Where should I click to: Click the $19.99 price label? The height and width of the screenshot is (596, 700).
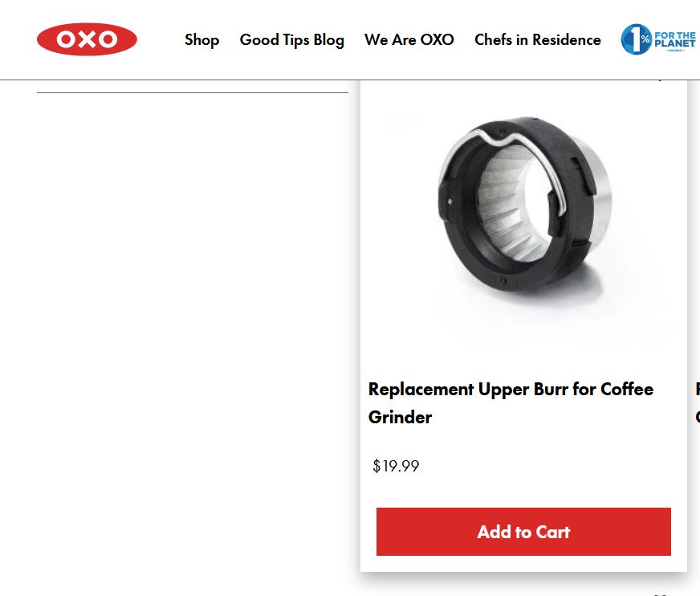click(x=396, y=466)
